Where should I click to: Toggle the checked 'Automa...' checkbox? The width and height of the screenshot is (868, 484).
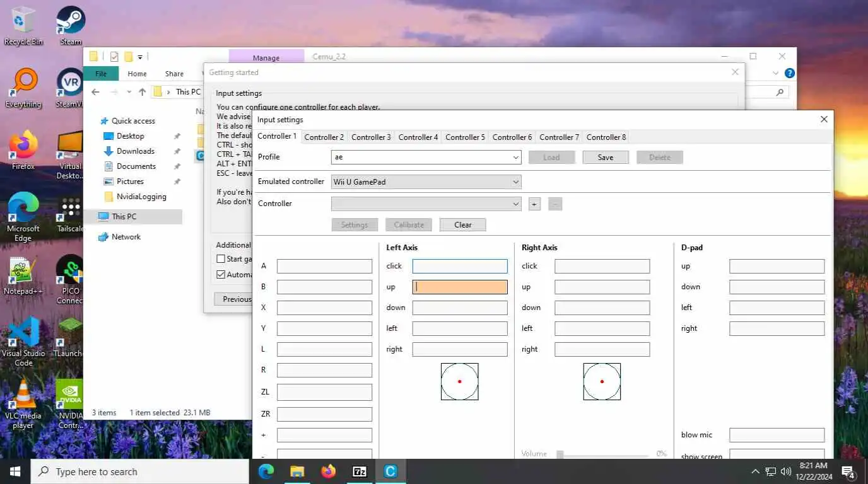click(221, 274)
